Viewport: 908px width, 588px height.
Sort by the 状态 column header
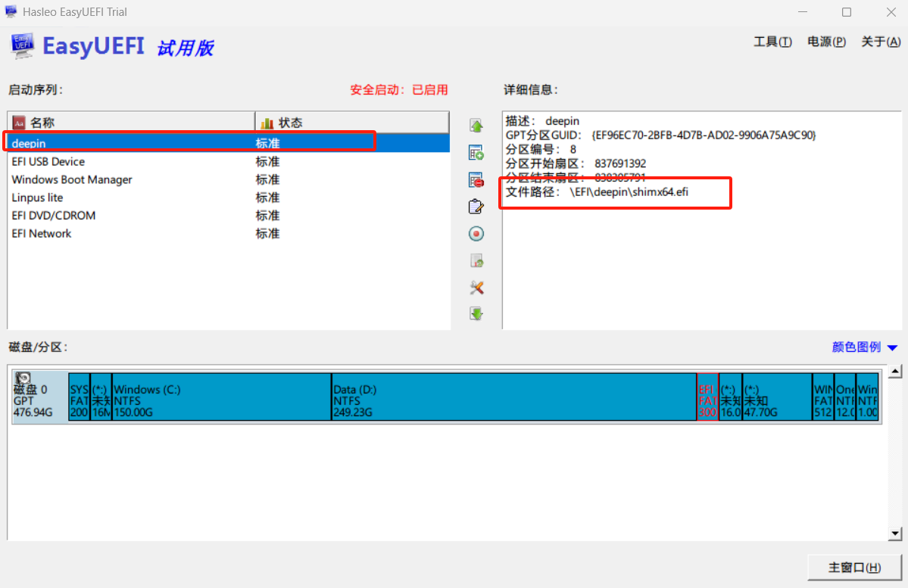point(352,122)
